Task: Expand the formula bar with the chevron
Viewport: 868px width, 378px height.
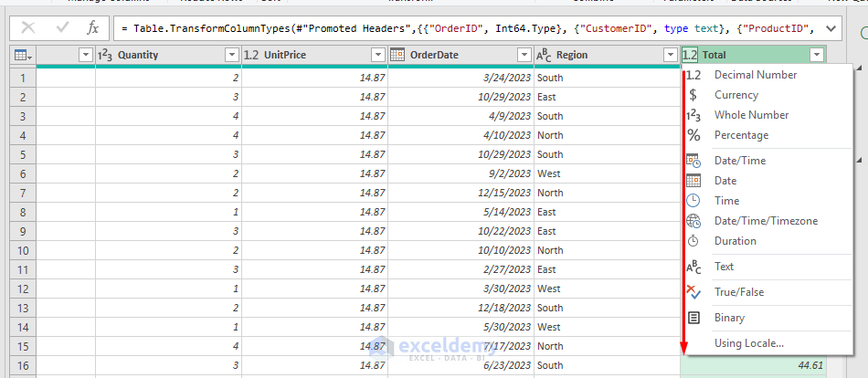Action: pos(831,28)
